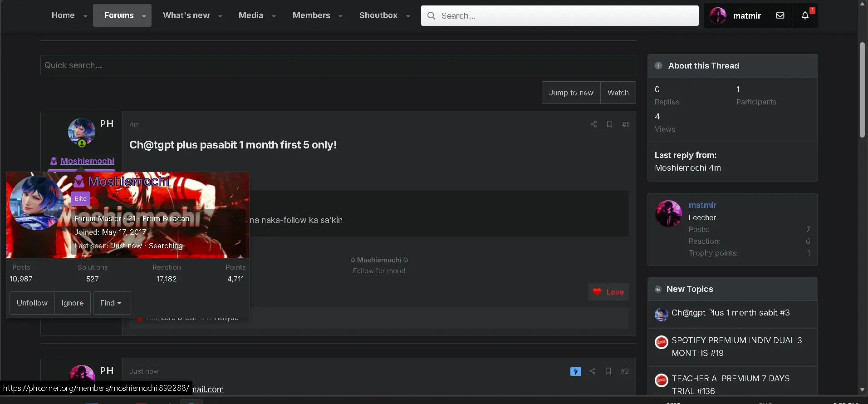Open the Members tab
The height and width of the screenshot is (404, 868).
coord(311,15)
